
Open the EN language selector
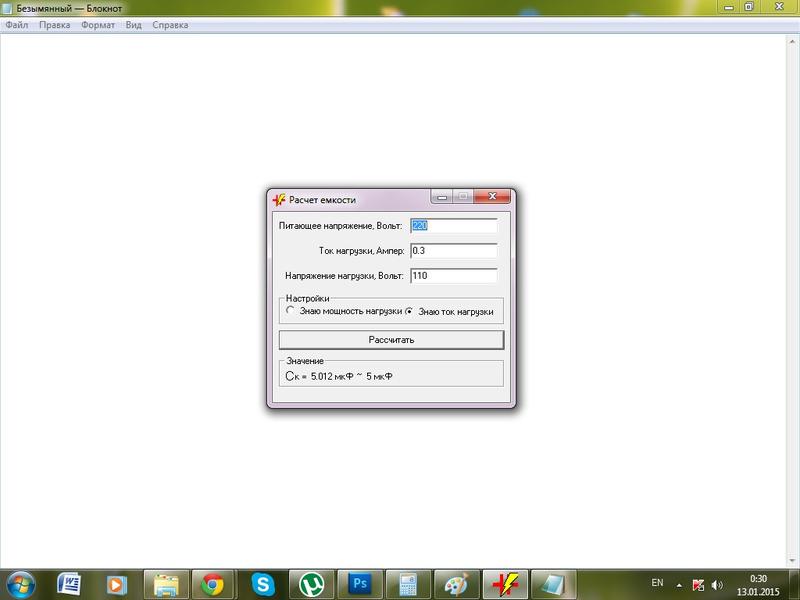pos(657,582)
